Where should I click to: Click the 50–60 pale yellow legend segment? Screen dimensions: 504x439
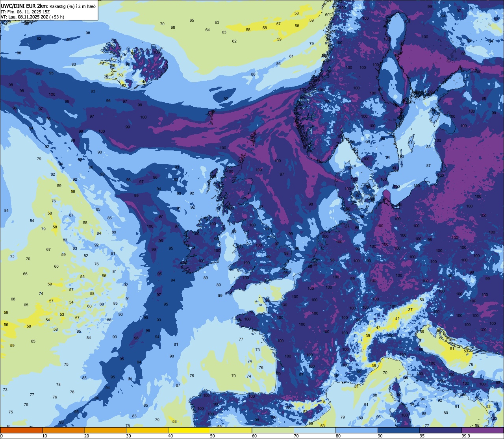tap(231, 430)
